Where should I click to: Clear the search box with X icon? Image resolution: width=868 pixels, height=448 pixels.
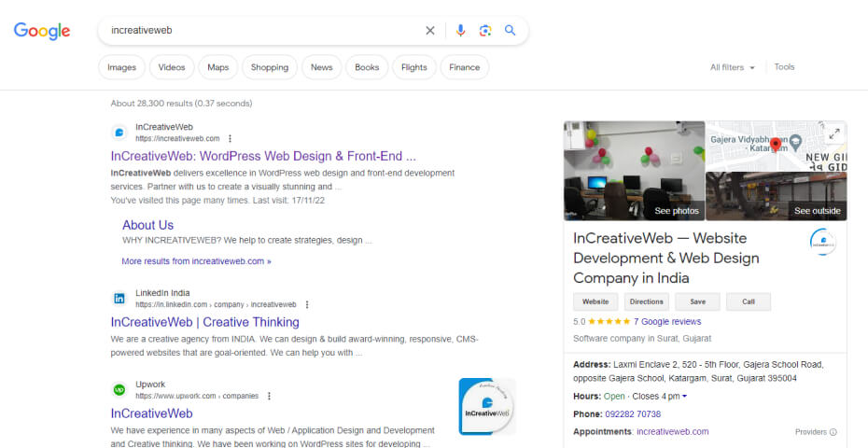coord(430,31)
